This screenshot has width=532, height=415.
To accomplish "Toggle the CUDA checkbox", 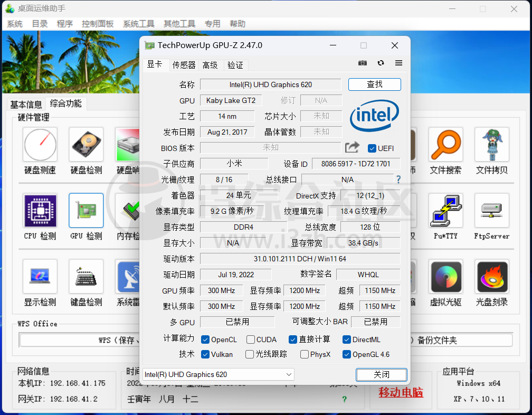I will [x=251, y=339].
